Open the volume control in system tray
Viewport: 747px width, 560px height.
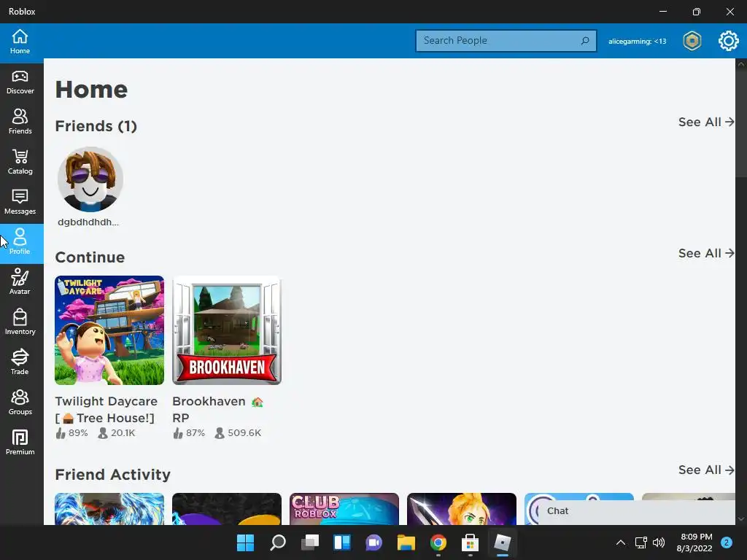coord(659,542)
